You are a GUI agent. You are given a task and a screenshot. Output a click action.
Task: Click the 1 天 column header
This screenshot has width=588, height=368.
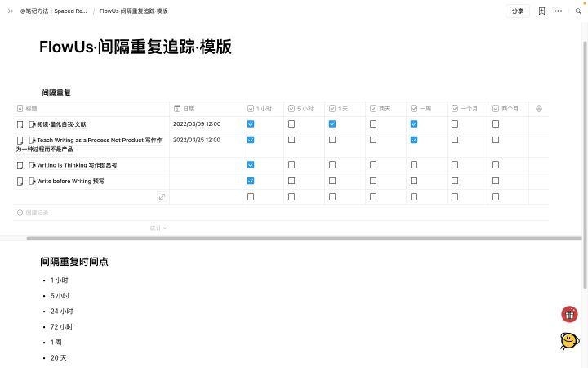(x=345, y=109)
